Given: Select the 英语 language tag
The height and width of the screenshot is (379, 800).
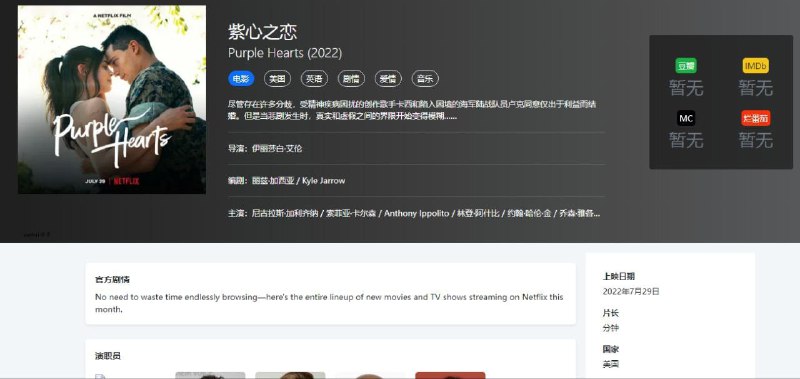Looking at the screenshot, I should (314, 79).
